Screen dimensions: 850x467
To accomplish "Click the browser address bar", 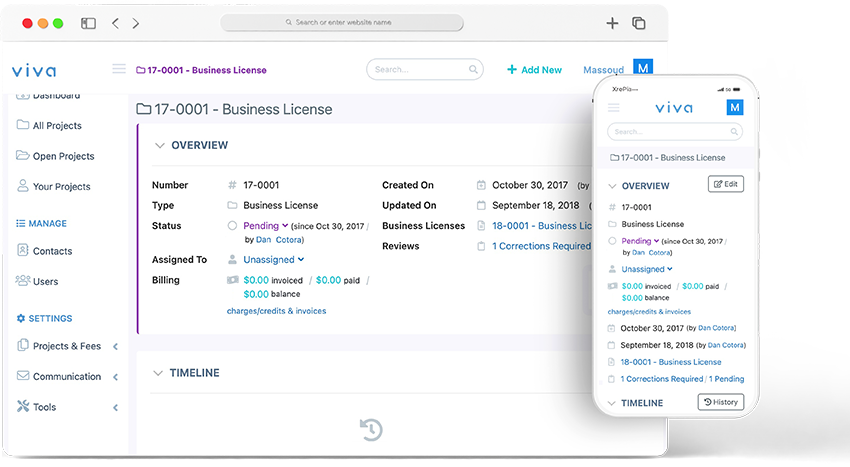I will coord(342,22).
